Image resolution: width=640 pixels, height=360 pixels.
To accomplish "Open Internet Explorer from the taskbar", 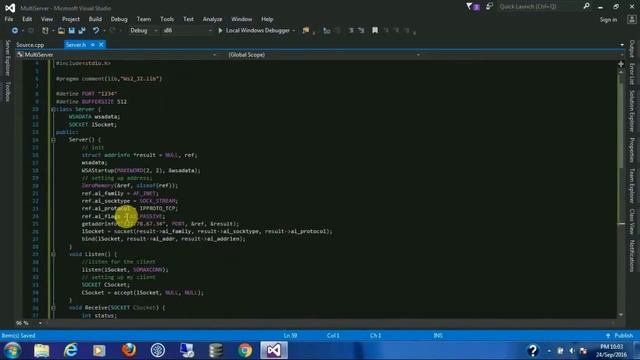I will [x=71, y=350].
